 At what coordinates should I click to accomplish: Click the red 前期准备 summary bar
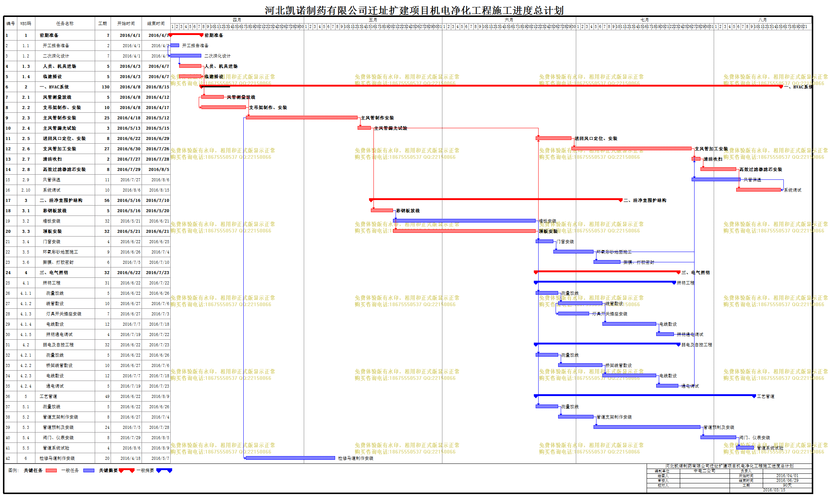tap(186, 35)
